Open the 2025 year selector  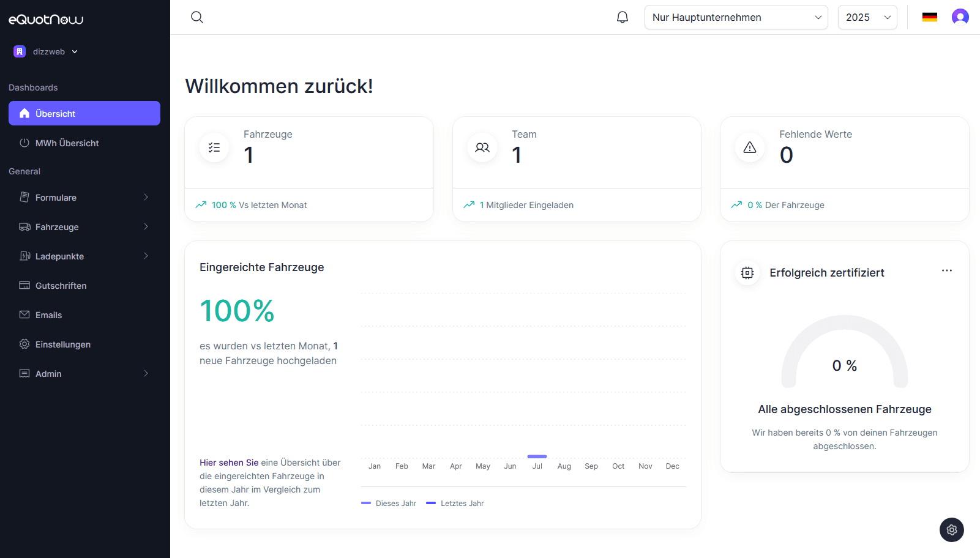(867, 17)
